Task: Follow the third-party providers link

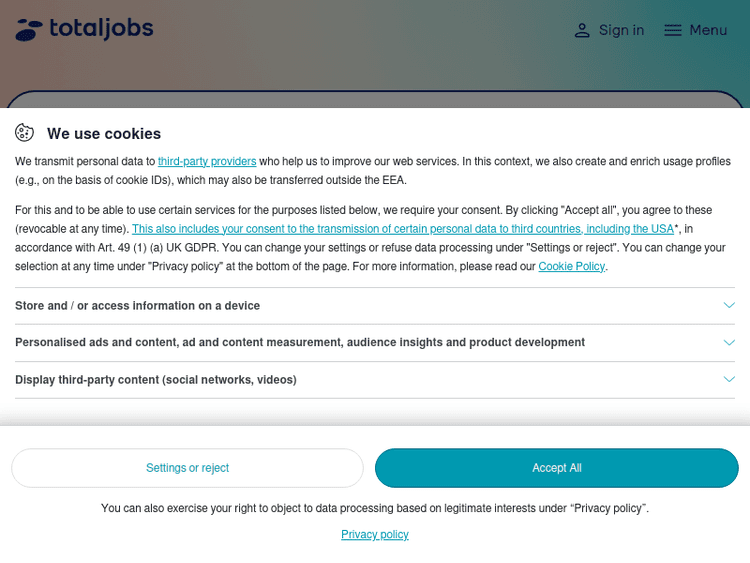Action: [x=207, y=161]
